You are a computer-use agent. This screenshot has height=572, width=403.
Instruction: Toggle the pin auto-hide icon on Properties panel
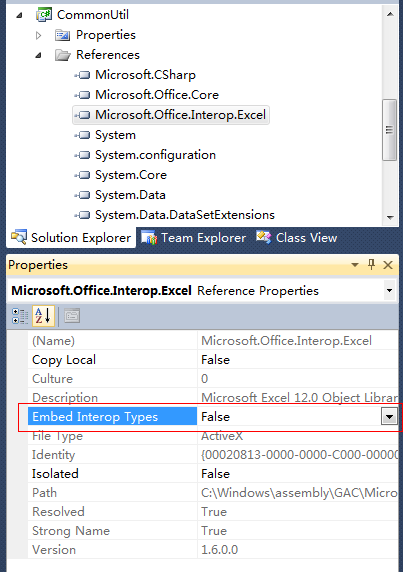(371, 264)
